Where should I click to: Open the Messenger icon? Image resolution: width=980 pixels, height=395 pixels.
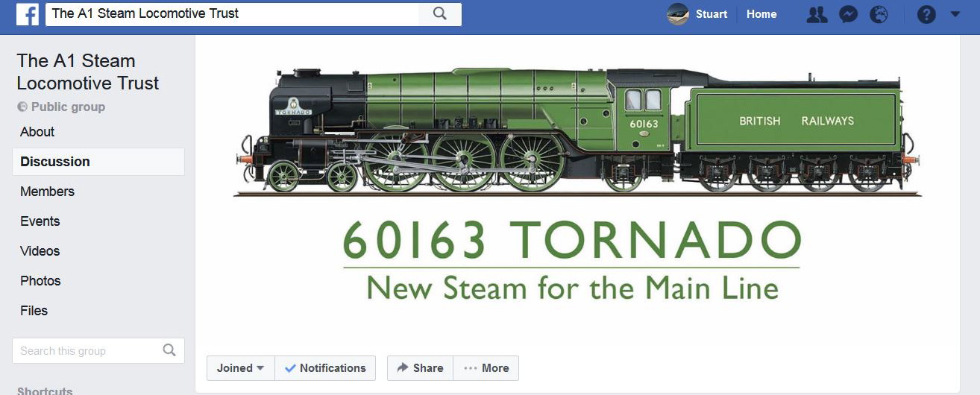click(848, 14)
